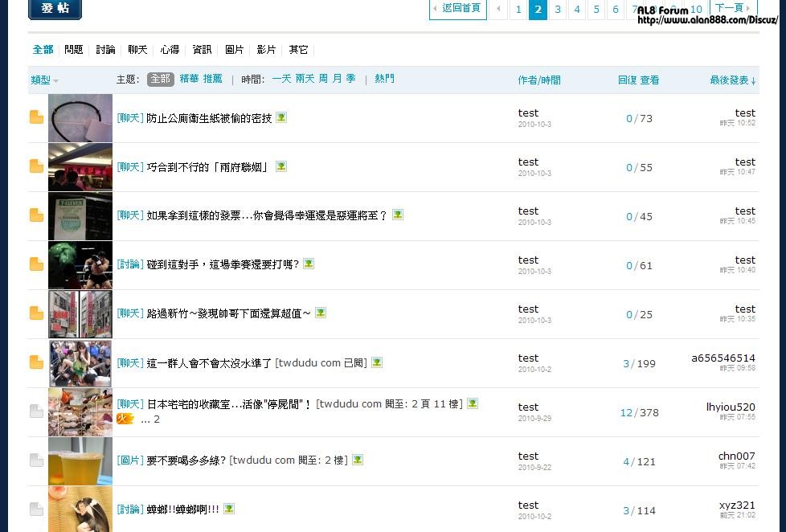Select the 討論 category tab

(x=106, y=50)
